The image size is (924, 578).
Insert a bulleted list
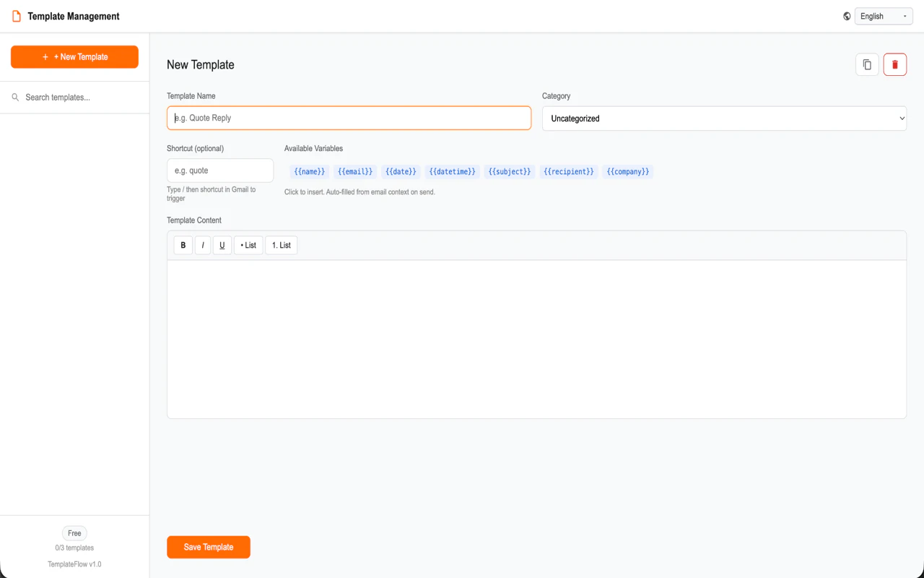[x=248, y=245]
